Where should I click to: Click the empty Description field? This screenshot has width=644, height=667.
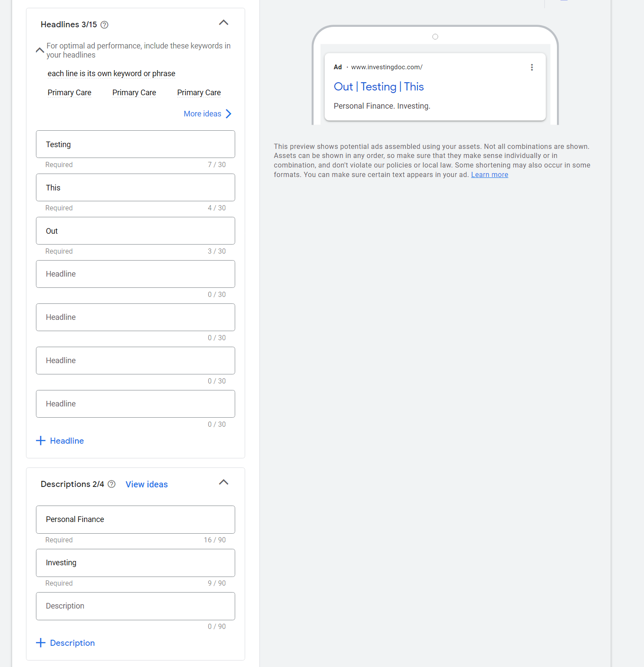click(135, 606)
